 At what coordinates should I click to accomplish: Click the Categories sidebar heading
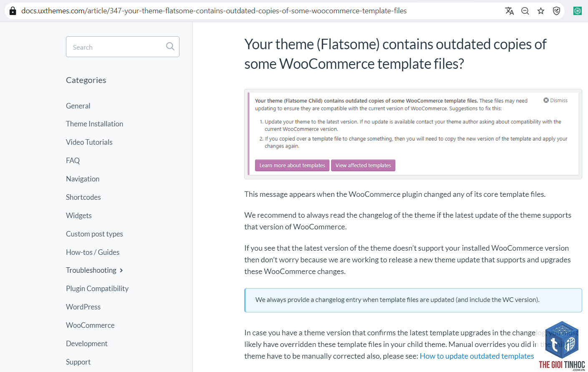click(x=86, y=80)
